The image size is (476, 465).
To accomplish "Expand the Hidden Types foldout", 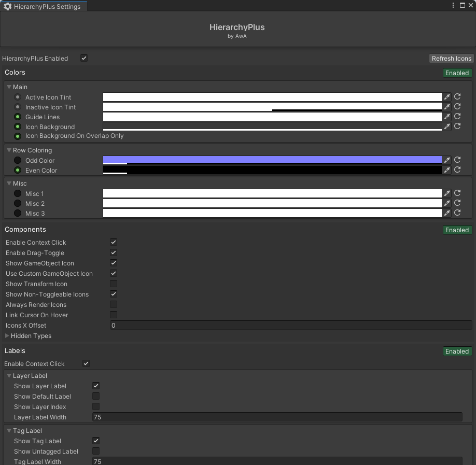I will coord(8,336).
